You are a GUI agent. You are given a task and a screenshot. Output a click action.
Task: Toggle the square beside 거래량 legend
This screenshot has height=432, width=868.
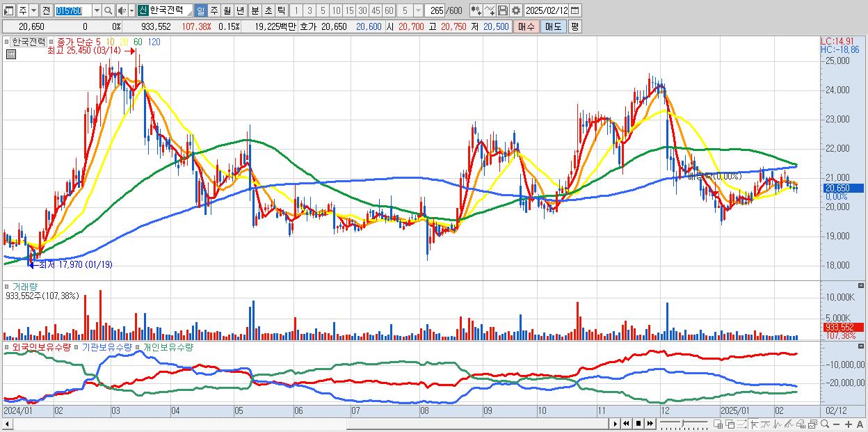coord(6,287)
